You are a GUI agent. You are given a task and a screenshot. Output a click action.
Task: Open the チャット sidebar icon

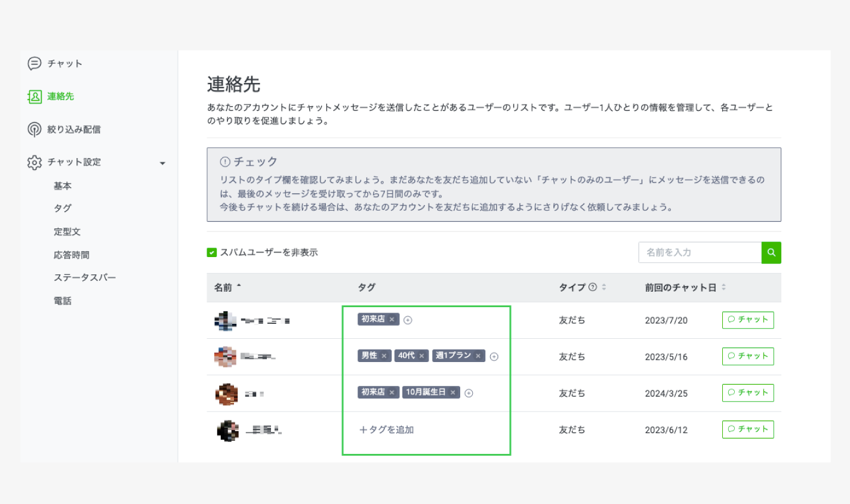tap(35, 63)
